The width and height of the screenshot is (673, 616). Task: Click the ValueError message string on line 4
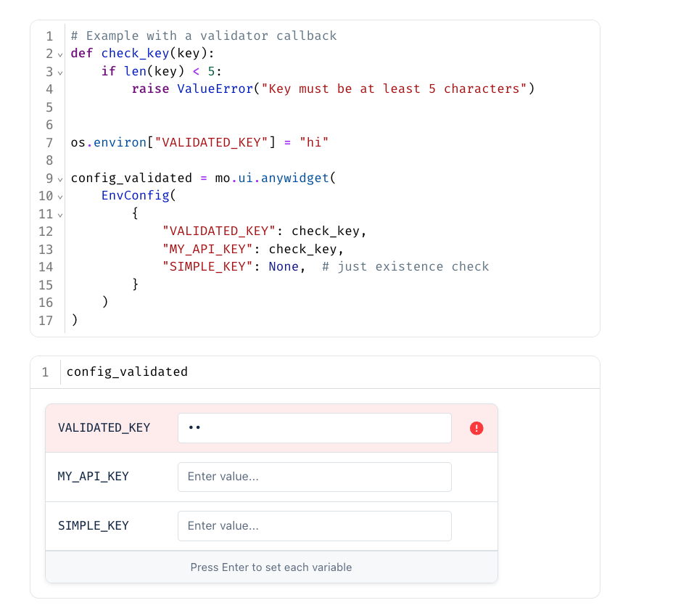pyautogui.click(x=397, y=89)
